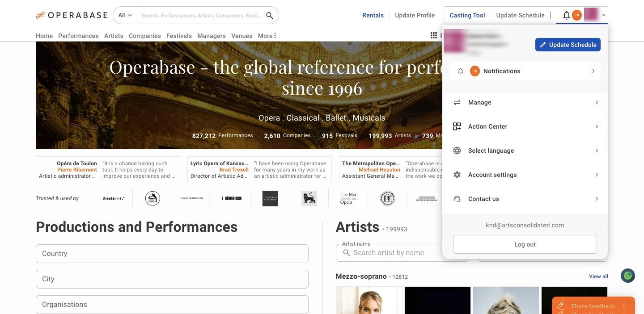This screenshot has width=644, height=314.
Task: Click the Operabase logo
Action: 72,15
